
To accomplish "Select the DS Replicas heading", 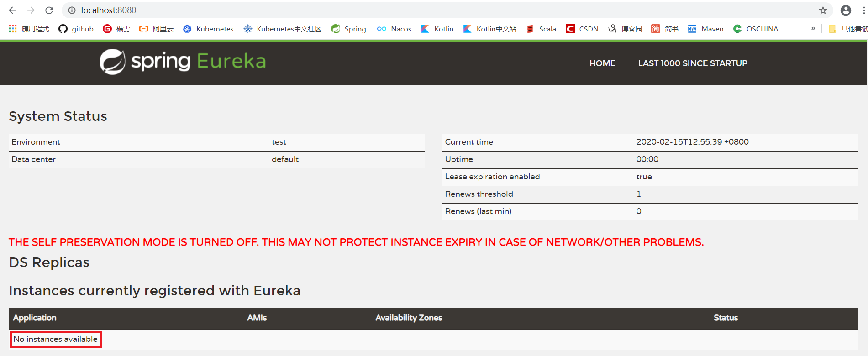I will coord(49,262).
